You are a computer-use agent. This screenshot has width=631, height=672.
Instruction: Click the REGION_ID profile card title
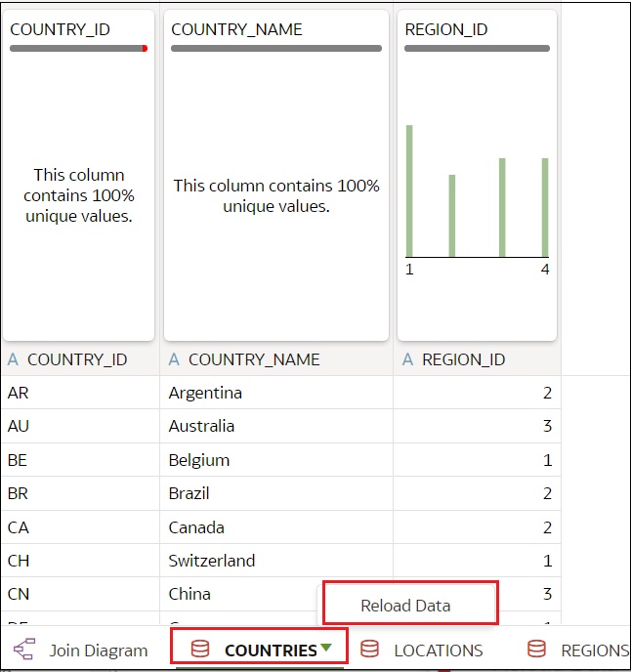446,29
